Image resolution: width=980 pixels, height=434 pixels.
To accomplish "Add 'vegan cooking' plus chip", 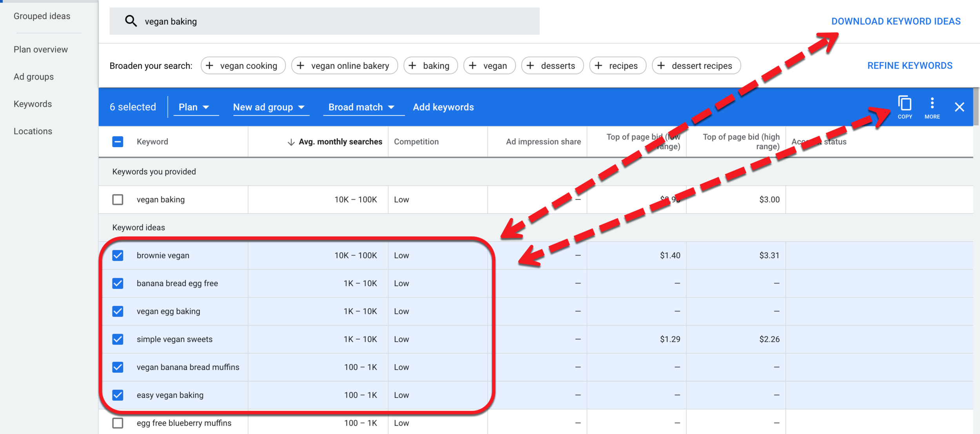I will 243,66.
